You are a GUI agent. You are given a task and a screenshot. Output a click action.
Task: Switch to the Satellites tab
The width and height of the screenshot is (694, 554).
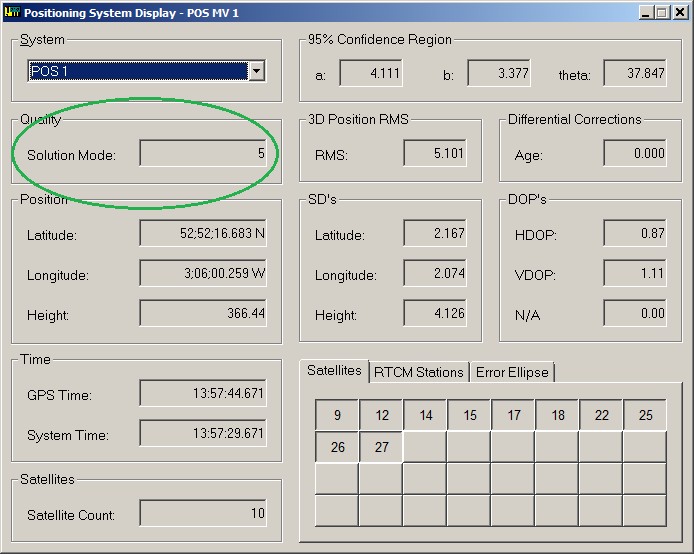tap(334, 371)
